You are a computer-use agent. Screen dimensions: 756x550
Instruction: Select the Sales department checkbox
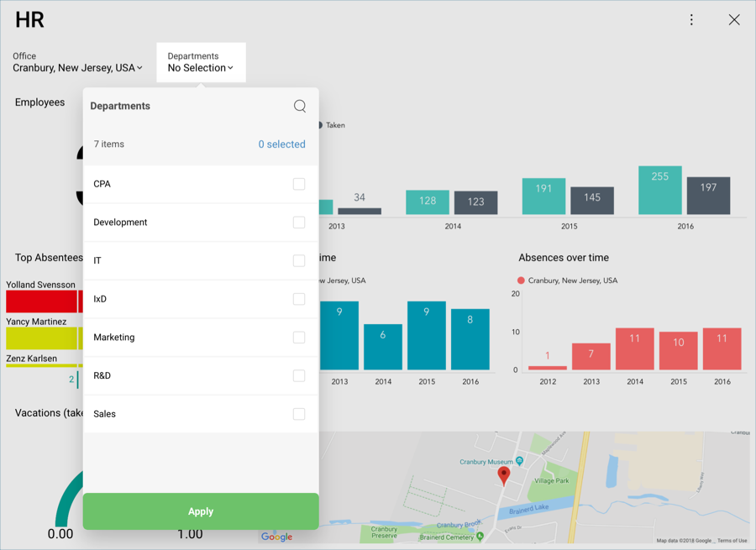click(x=299, y=414)
